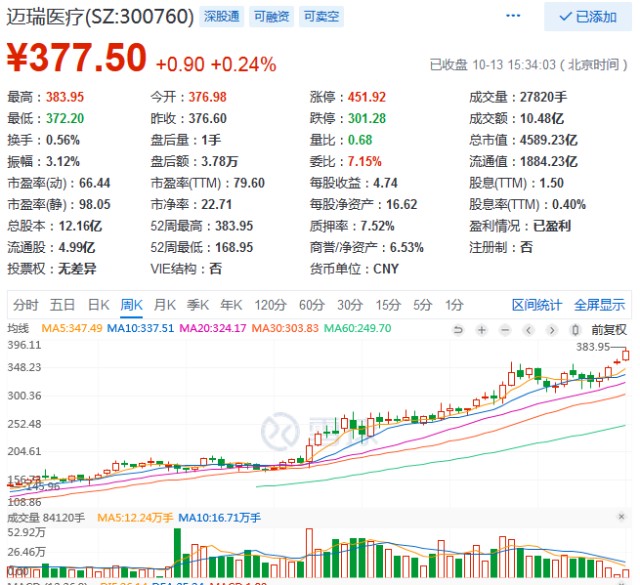640x585 pixels.
Task: Open the 季K chart tab
Action: 198,305
